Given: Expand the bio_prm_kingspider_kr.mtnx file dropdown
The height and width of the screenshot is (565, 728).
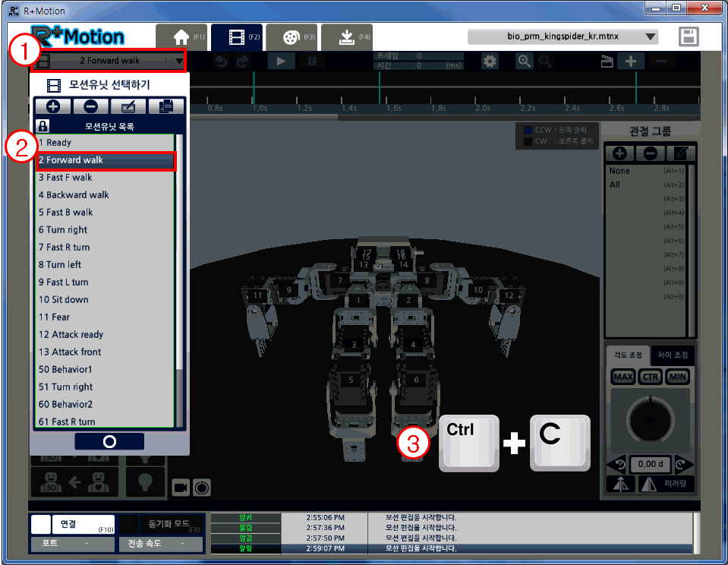Looking at the screenshot, I should point(563,36).
